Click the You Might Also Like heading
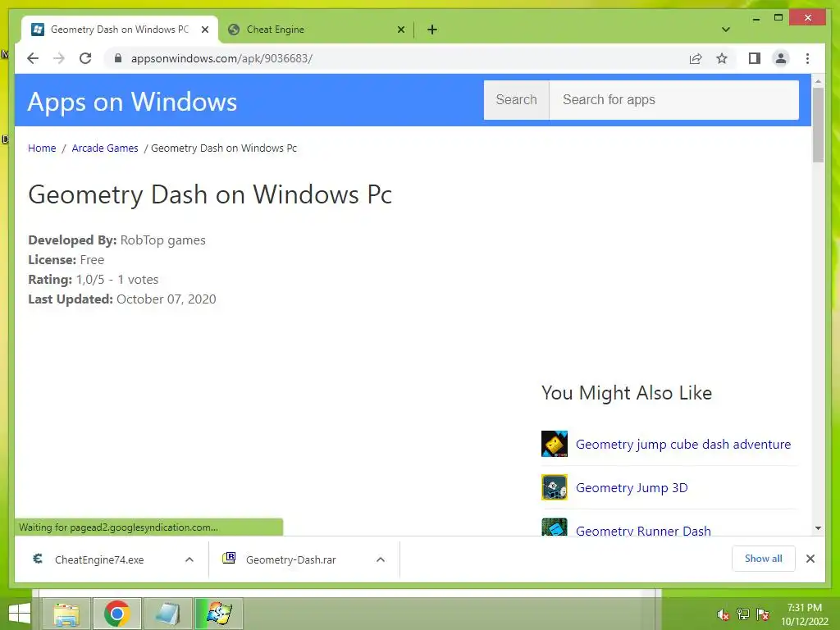The image size is (840, 630). pos(626,393)
